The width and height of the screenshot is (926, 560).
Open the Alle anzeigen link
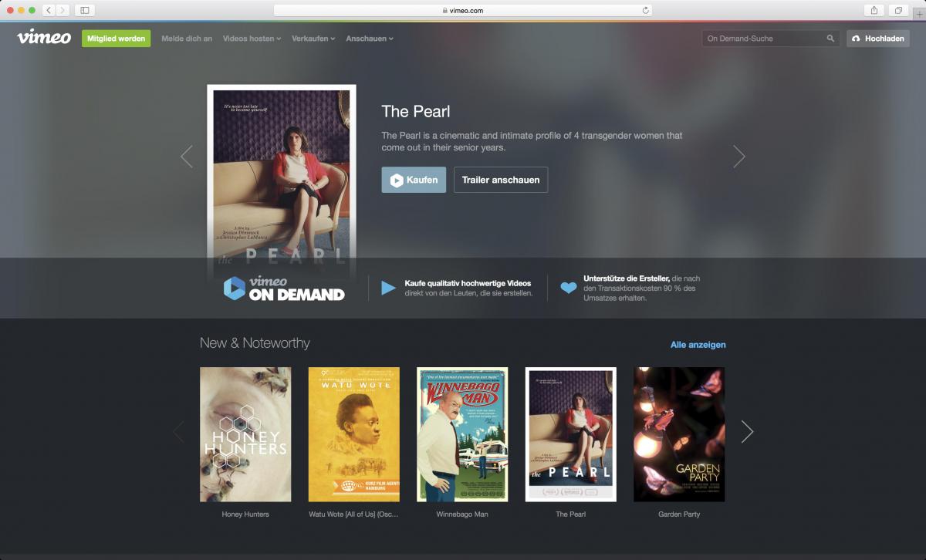698,345
